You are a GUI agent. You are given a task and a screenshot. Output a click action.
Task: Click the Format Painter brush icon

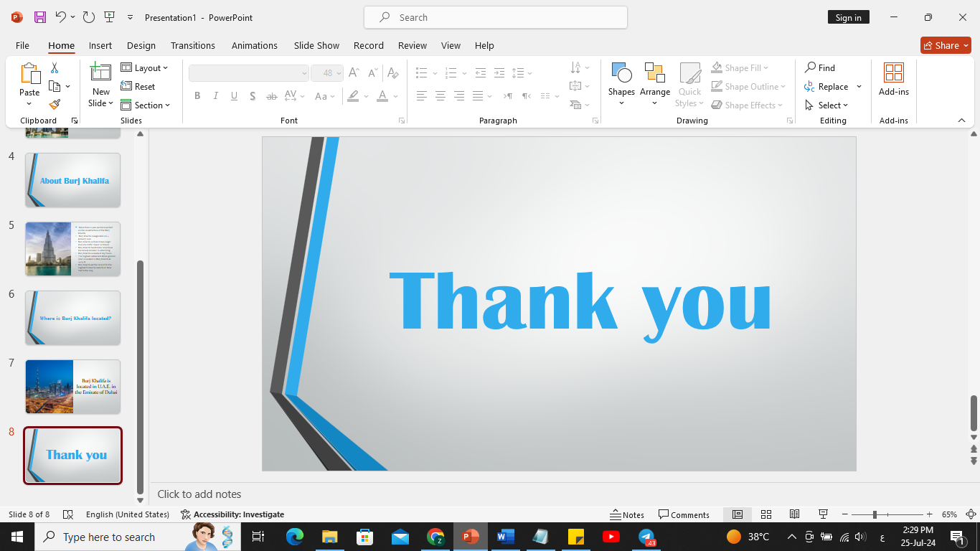tap(55, 105)
